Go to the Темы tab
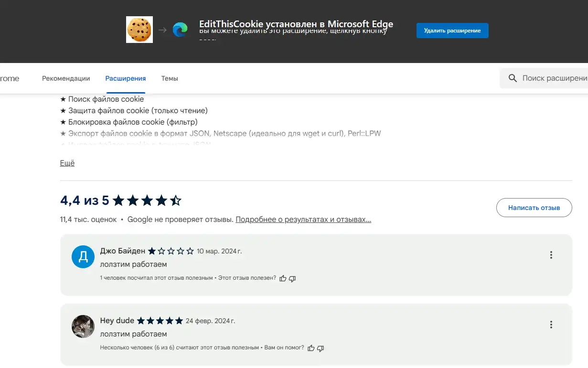Image resolution: width=588 pixels, height=368 pixels. tap(170, 78)
